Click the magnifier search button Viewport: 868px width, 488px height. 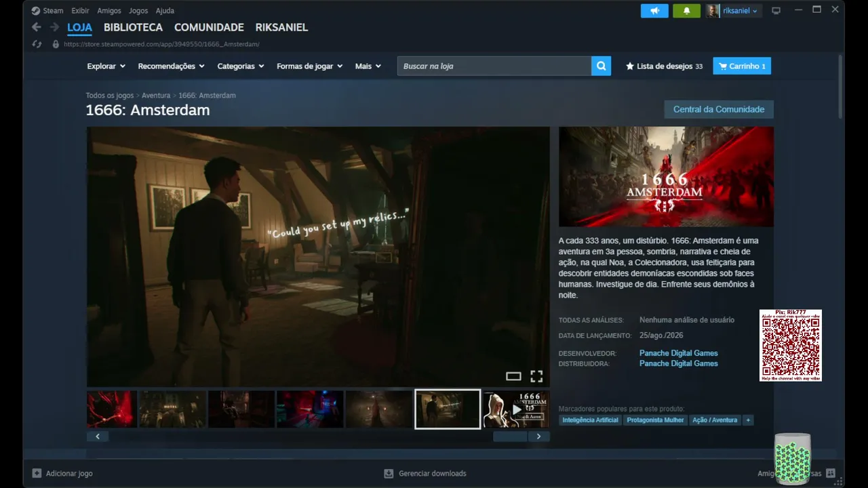tap(601, 66)
